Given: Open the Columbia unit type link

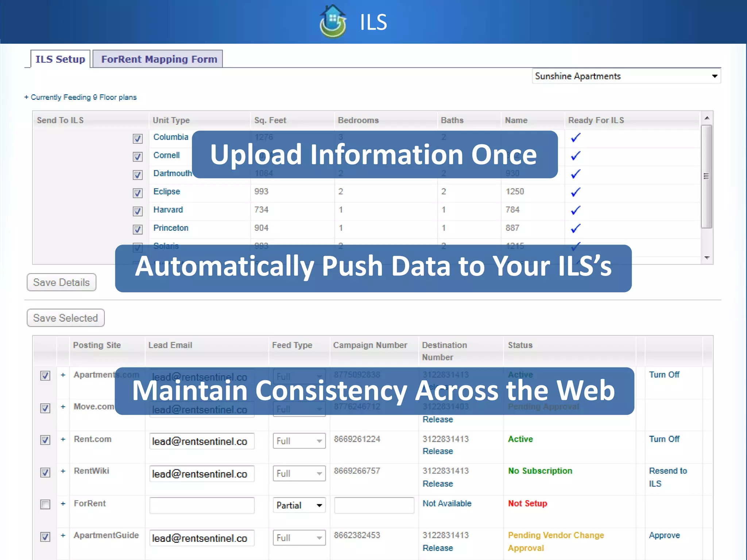Looking at the screenshot, I should pos(171,137).
